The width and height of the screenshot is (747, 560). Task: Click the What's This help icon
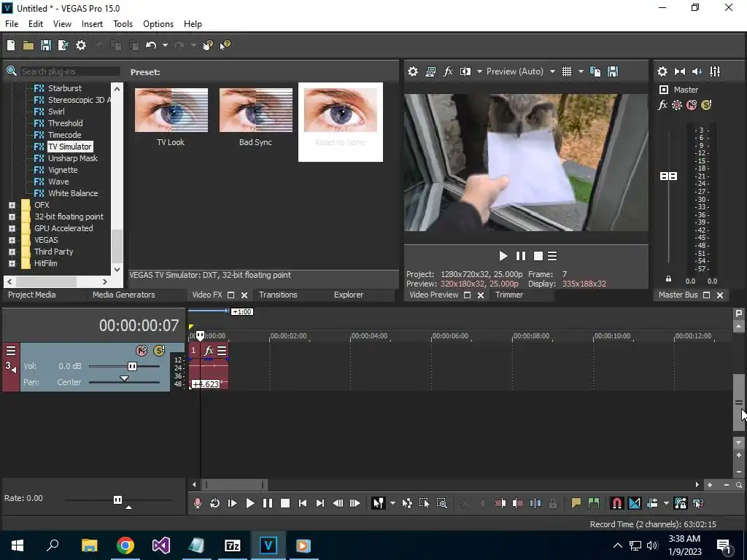coord(225,45)
